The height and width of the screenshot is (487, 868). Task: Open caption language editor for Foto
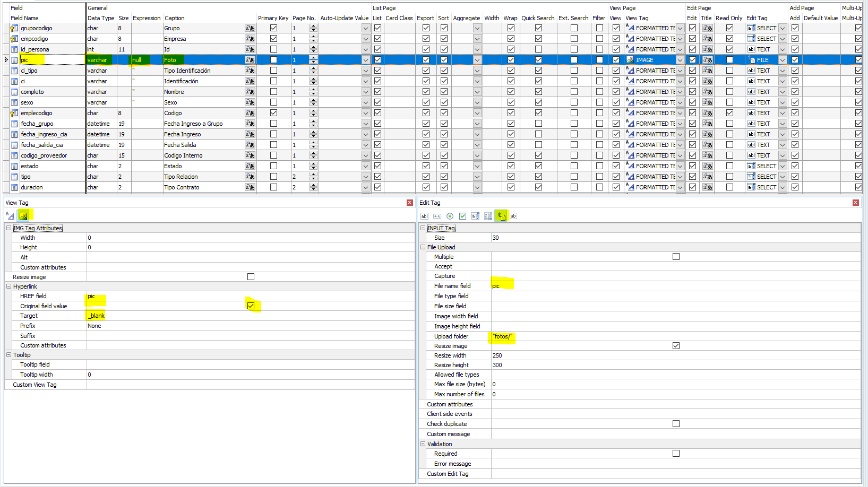[250, 60]
